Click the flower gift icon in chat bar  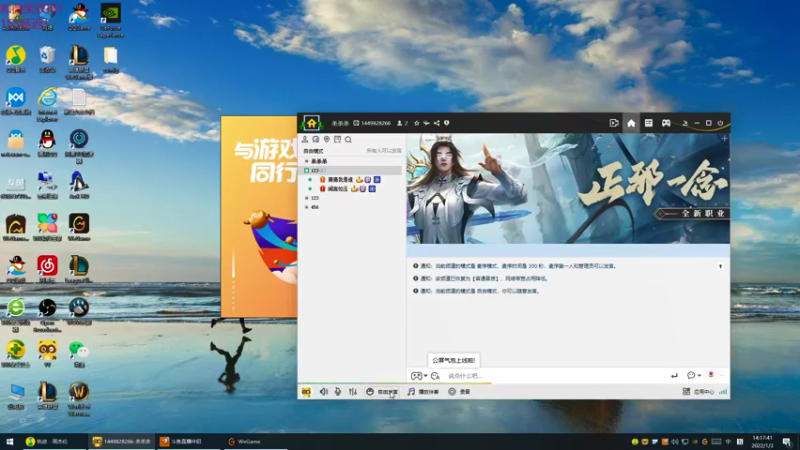tap(711, 375)
